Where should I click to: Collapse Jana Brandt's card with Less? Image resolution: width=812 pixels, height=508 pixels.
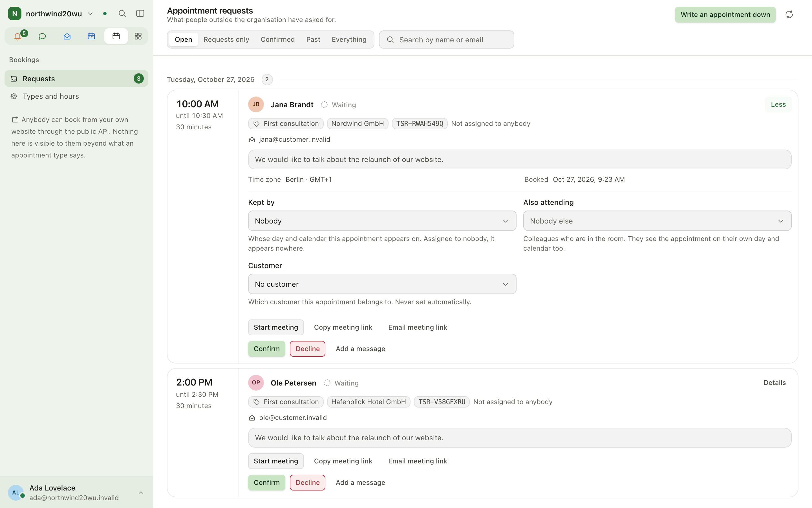point(778,104)
